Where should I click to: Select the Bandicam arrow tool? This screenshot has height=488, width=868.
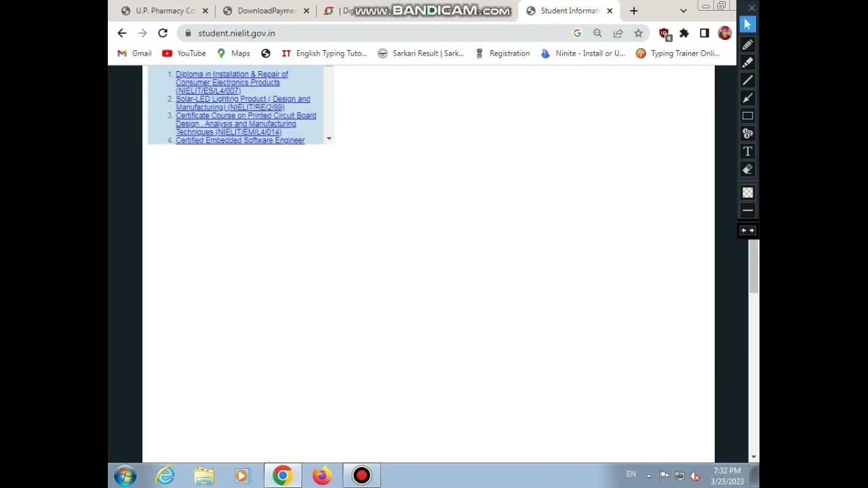point(747,98)
